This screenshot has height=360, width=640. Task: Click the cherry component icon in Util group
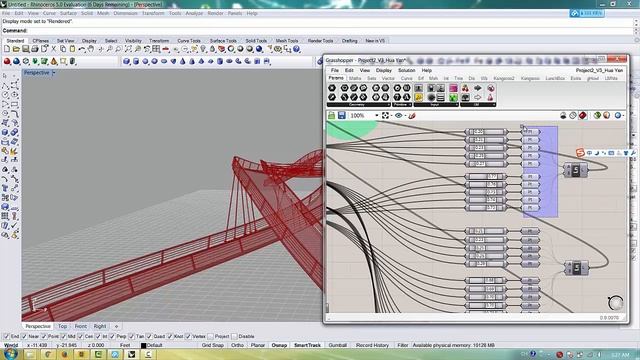coord(465,88)
